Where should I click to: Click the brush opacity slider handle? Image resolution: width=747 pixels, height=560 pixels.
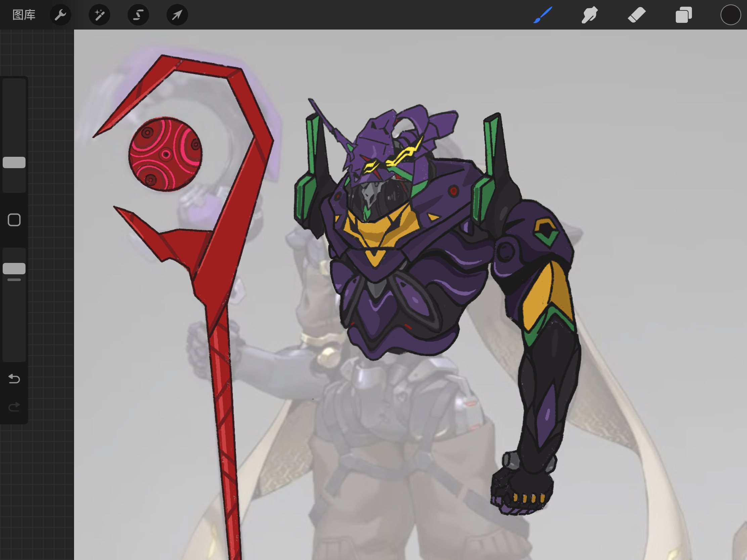click(14, 269)
